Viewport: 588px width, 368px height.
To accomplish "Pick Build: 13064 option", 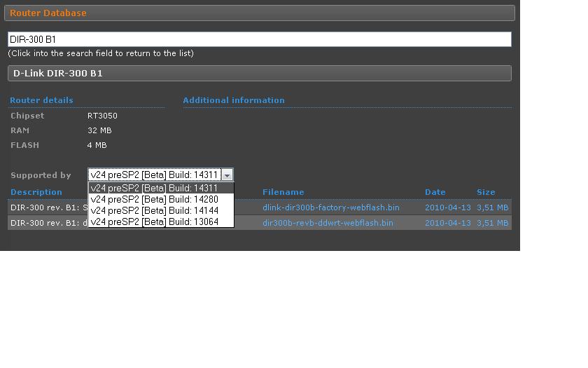I will click(161, 222).
